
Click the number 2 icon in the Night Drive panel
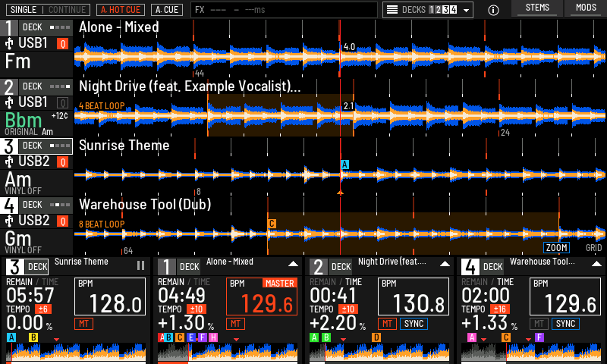pos(318,267)
